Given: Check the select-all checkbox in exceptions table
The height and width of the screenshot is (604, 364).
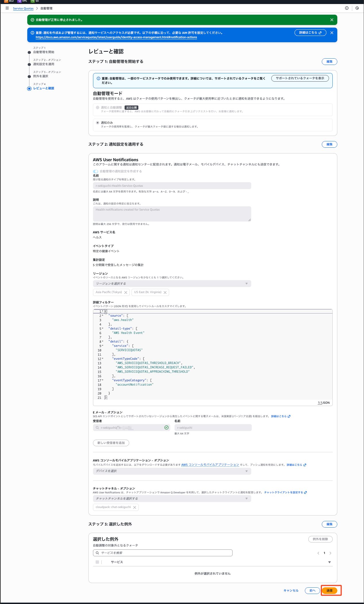Looking at the screenshot, I should point(97,562).
